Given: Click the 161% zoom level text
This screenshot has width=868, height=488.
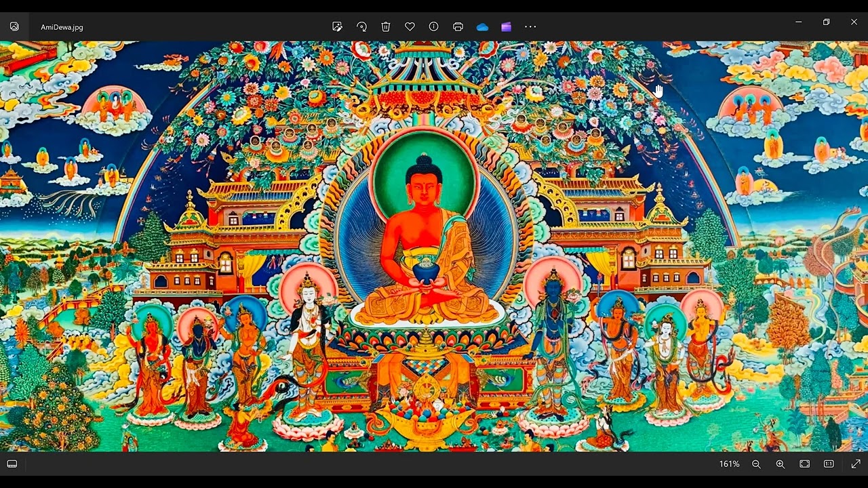Looking at the screenshot, I should coord(729,464).
